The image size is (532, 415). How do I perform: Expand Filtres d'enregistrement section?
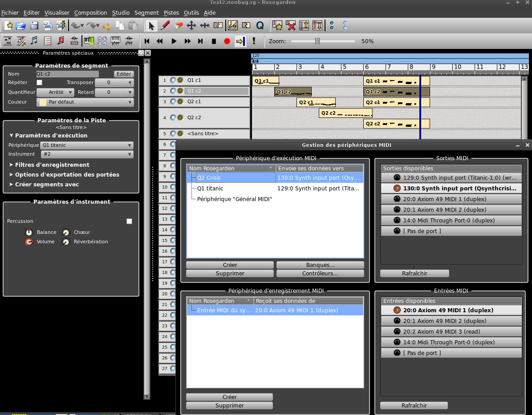coord(49,165)
